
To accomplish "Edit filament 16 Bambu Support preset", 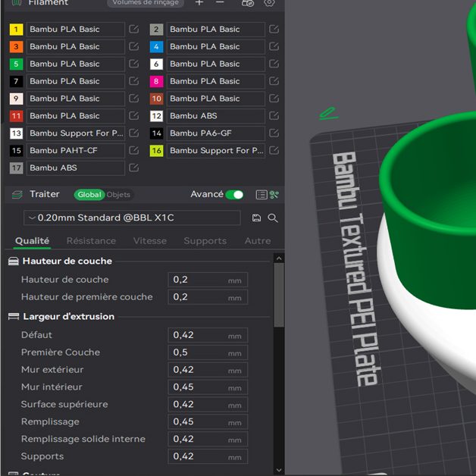I will coord(274,150).
